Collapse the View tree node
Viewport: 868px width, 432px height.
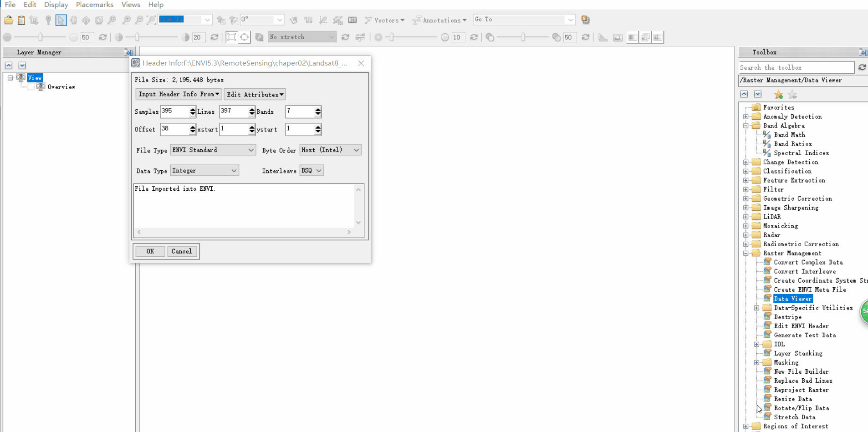coord(10,78)
